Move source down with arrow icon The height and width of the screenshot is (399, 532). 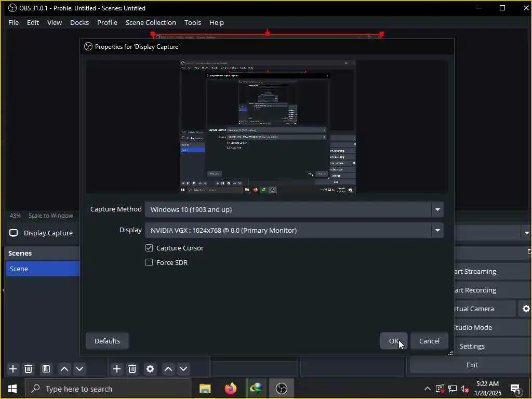click(x=183, y=369)
